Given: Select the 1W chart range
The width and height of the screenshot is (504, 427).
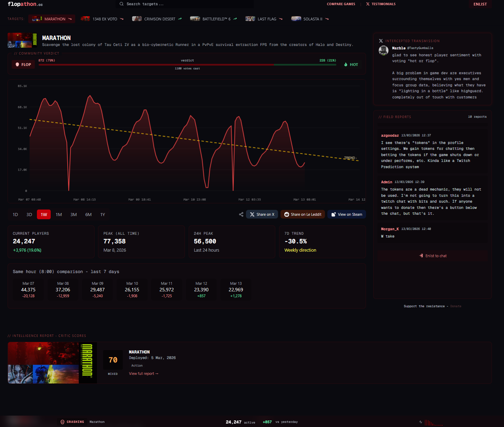Looking at the screenshot, I should pos(44,215).
